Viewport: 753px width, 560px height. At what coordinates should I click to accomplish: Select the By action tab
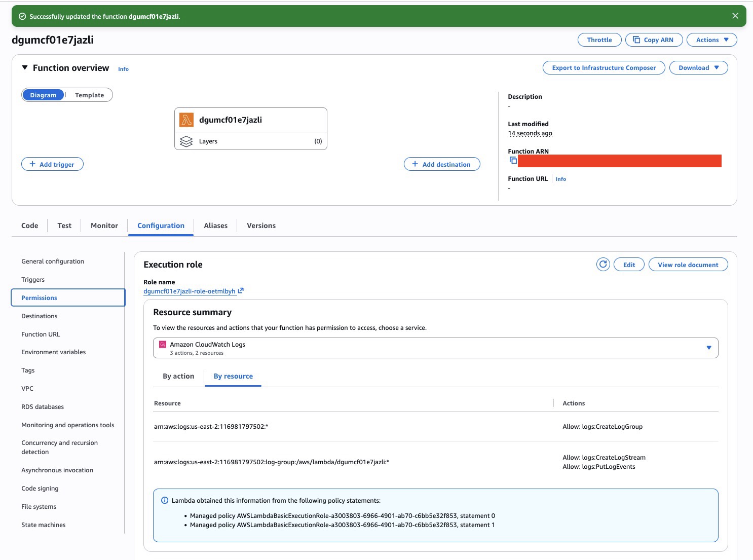(178, 377)
